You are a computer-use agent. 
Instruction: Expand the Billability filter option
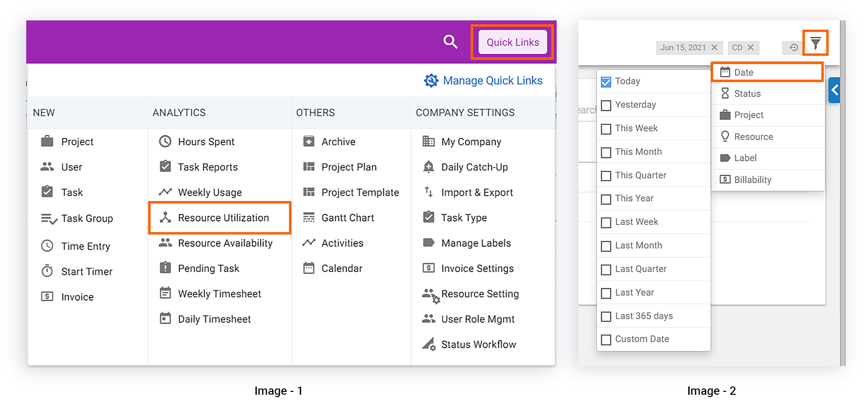tap(768, 180)
